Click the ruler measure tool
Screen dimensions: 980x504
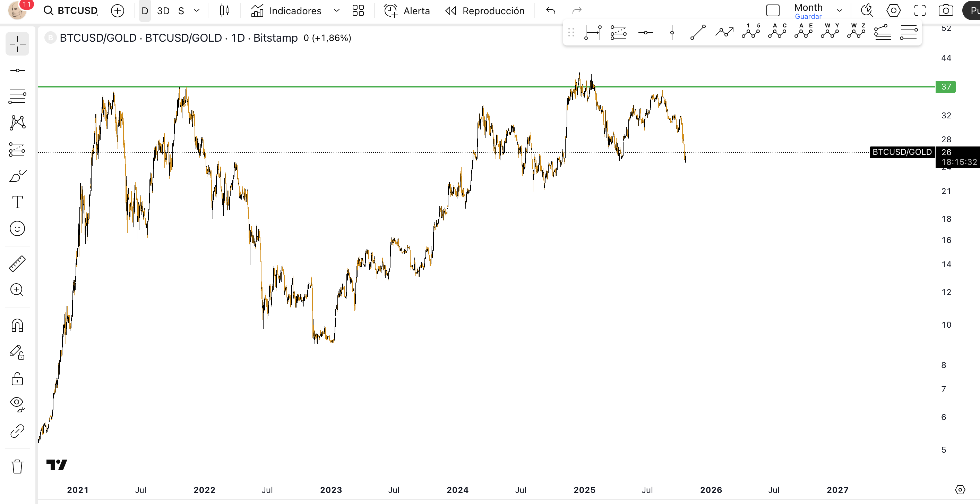(x=17, y=263)
